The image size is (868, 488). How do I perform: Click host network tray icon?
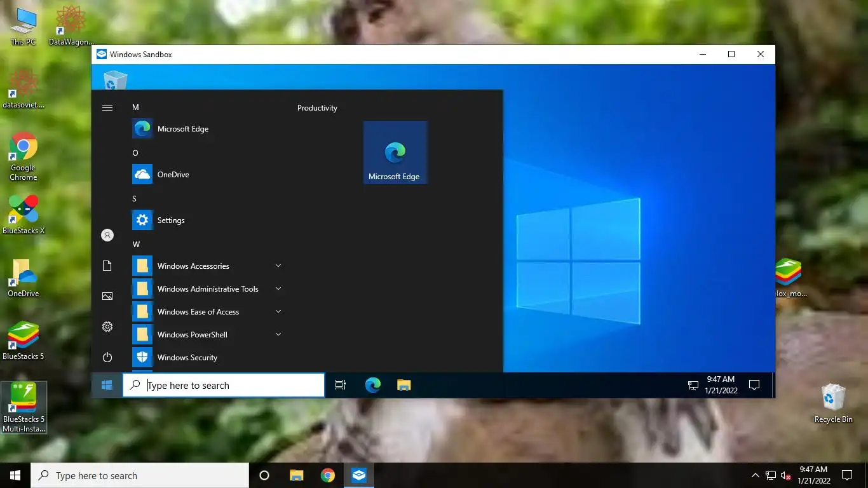(x=770, y=475)
